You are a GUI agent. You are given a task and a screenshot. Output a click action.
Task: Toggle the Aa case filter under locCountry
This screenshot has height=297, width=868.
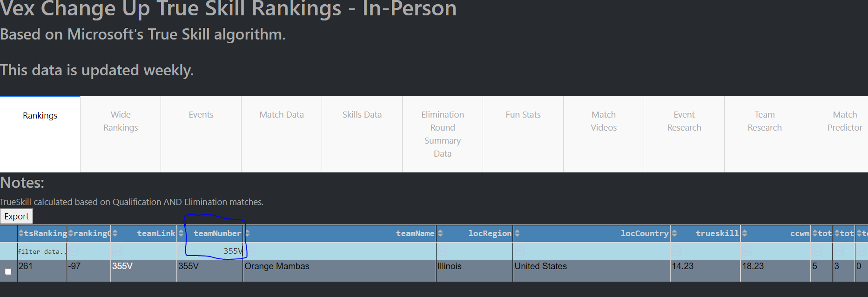point(519,251)
